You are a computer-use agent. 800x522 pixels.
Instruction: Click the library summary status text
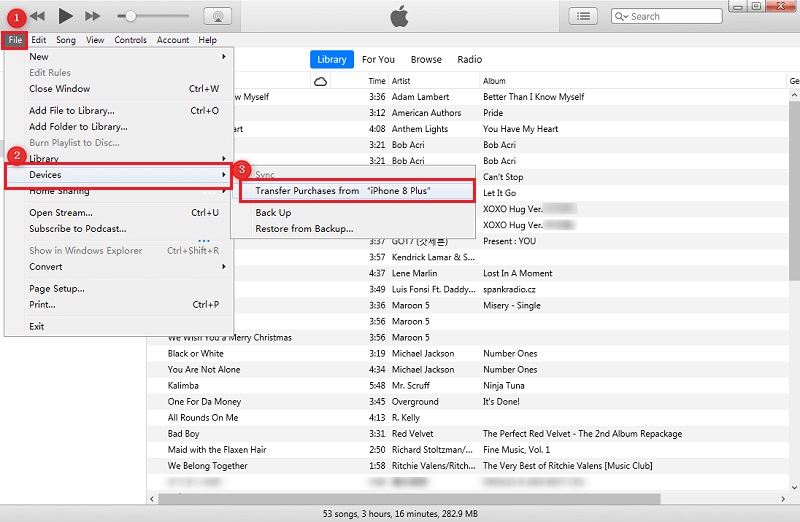point(400,514)
